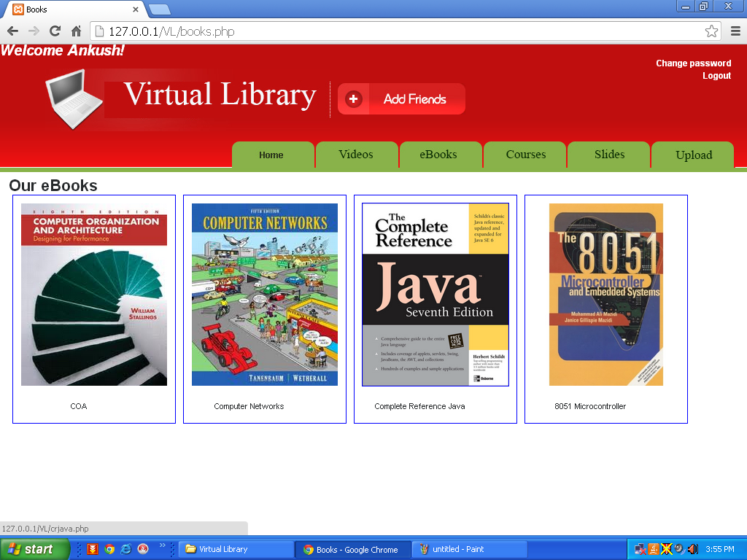Switch to untitled - Paint taskbar button
The image size is (747, 560).
pyautogui.click(x=470, y=549)
